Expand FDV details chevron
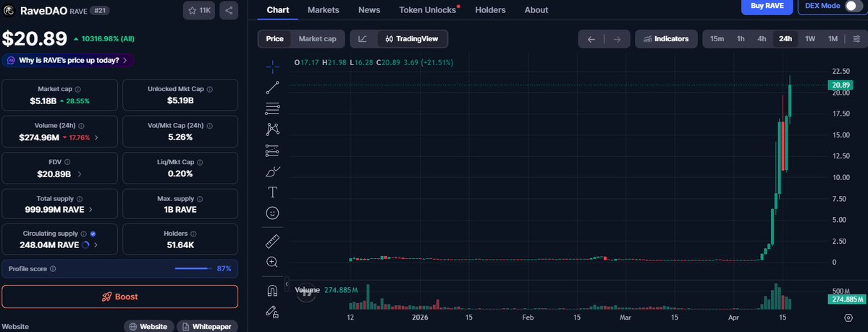This screenshot has width=868, height=332. [79, 174]
